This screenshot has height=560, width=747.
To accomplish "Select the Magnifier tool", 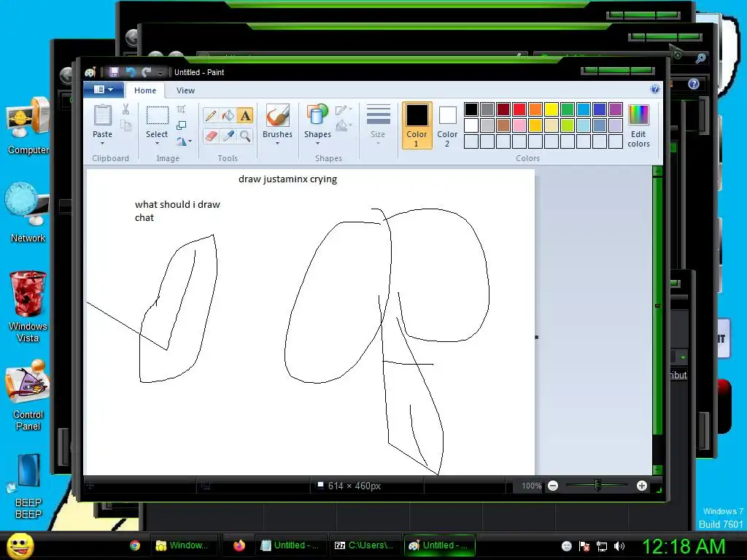I will click(x=245, y=136).
